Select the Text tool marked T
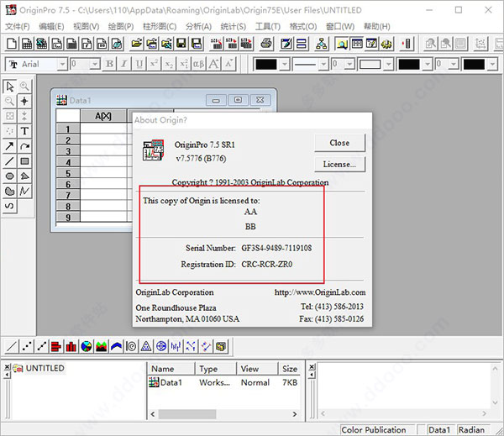Viewport: 504px width, 436px height. point(24,131)
